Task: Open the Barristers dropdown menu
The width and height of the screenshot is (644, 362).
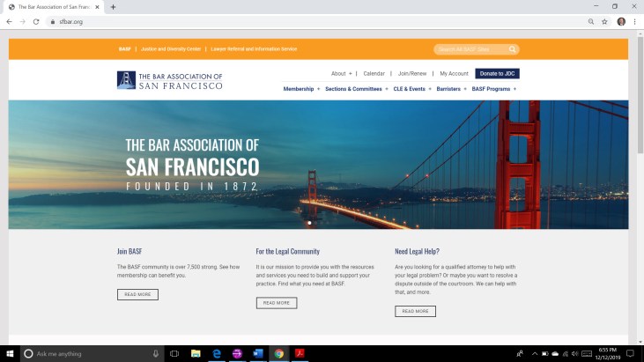Action: 451,89
